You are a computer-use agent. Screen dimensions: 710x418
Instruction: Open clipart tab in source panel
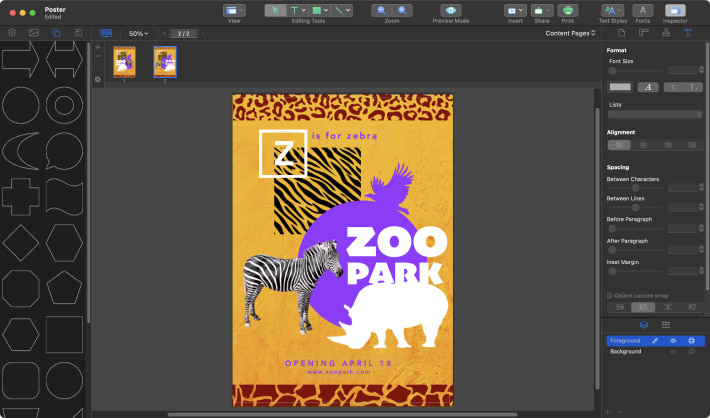coord(12,33)
